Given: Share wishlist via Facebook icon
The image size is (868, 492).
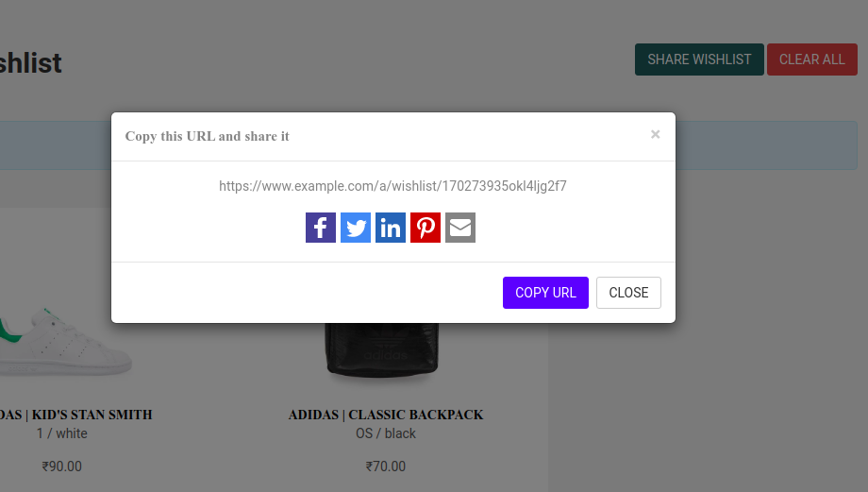Looking at the screenshot, I should 321,228.
